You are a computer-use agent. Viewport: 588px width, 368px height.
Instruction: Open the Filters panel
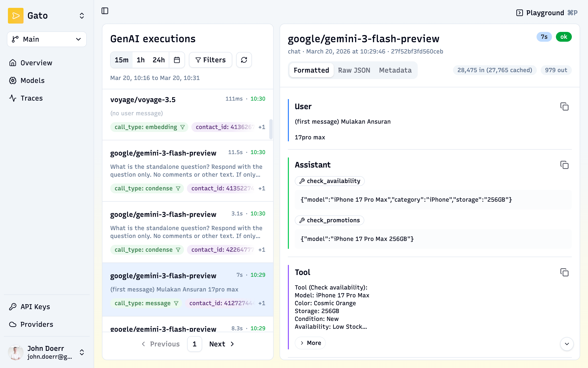(x=210, y=60)
